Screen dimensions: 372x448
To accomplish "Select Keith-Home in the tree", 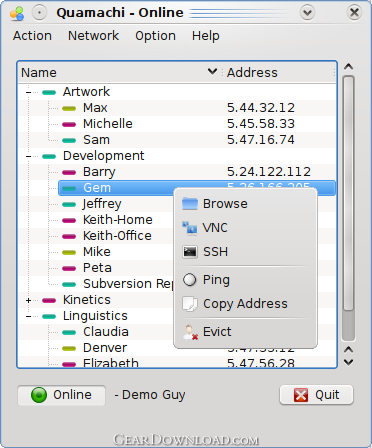I will click(118, 220).
